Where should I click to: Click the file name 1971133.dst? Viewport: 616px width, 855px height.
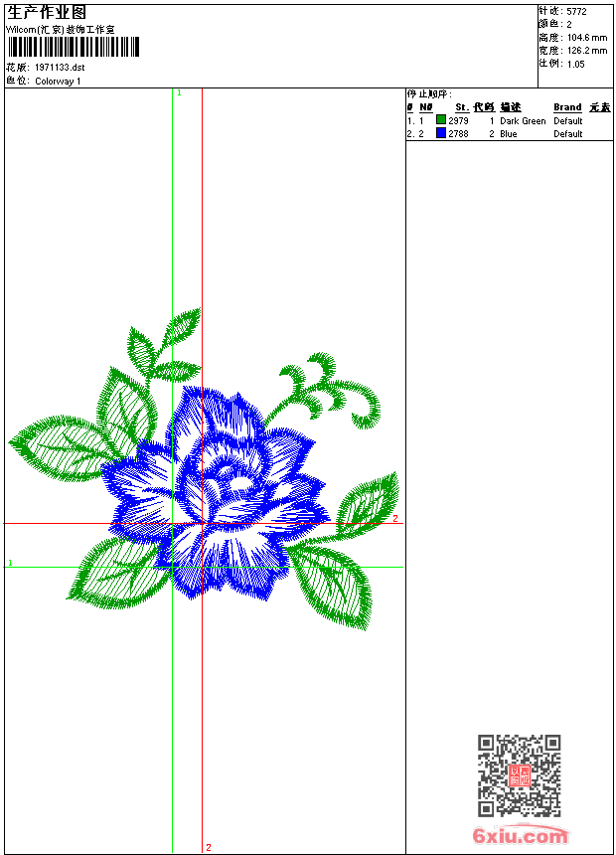point(60,67)
